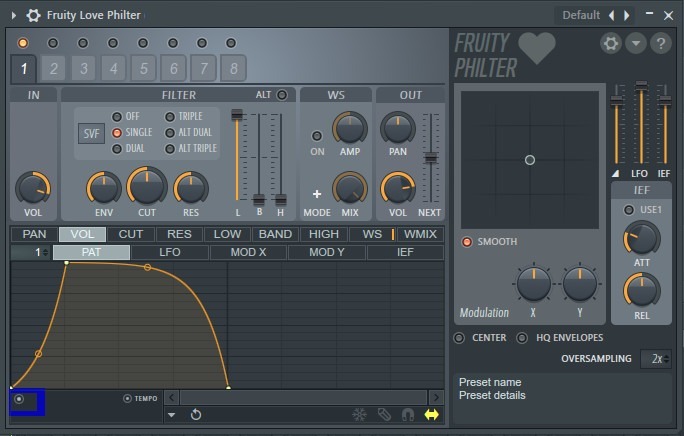Open the help question mark button
The width and height of the screenshot is (684, 436).
click(660, 44)
